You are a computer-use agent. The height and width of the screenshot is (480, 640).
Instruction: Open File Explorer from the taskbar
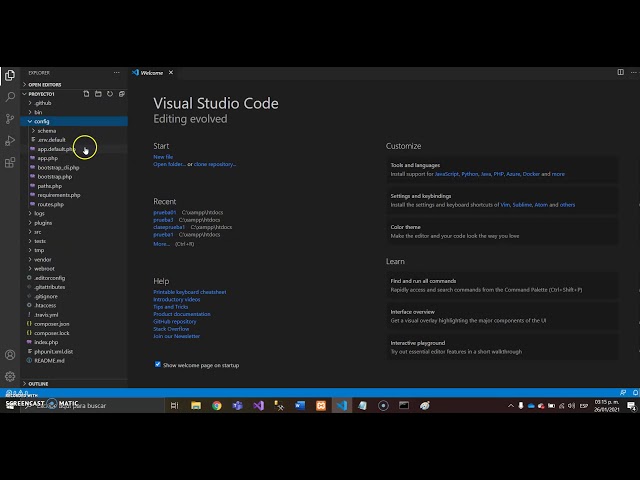[196, 405]
